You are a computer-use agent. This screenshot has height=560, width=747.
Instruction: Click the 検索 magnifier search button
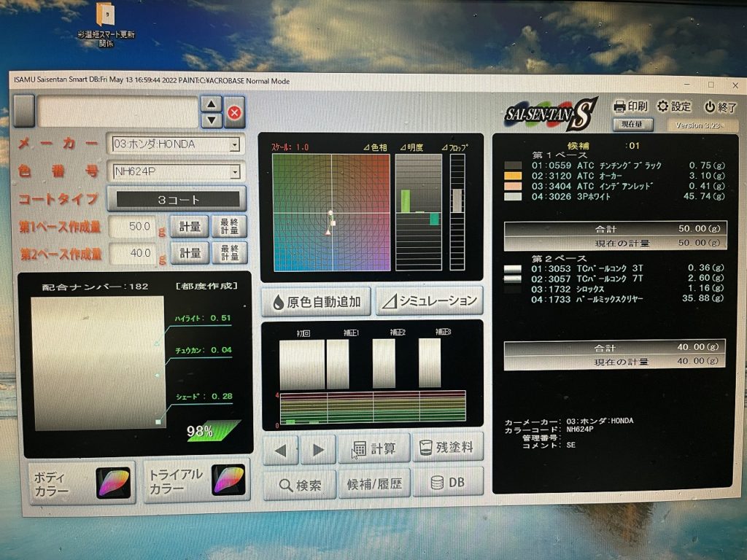point(299,484)
